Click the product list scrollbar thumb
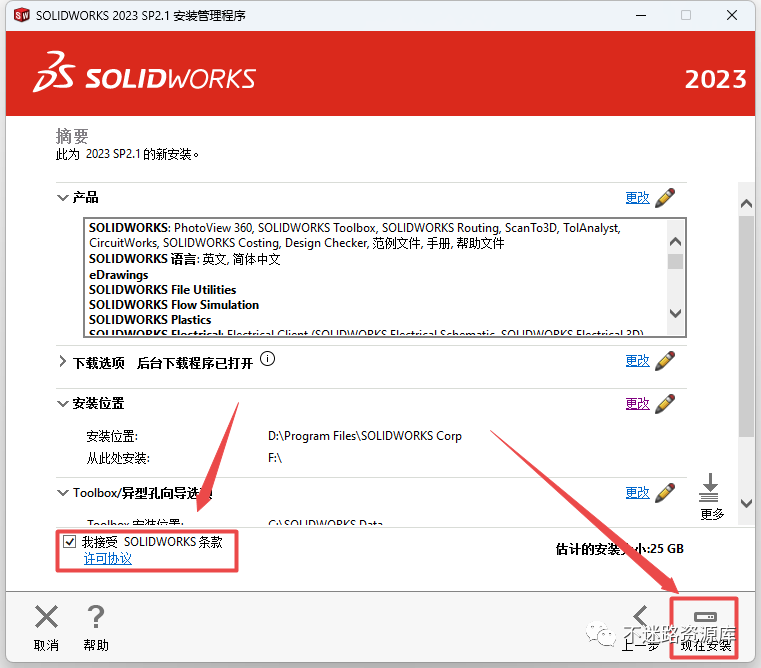761x668 pixels. [x=675, y=261]
